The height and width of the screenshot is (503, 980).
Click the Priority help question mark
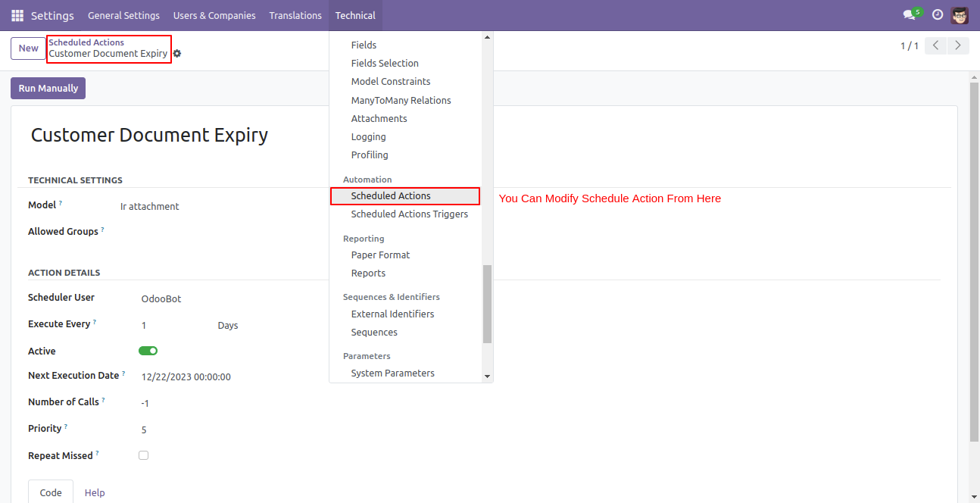pyautogui.click(x=66, y=426)
